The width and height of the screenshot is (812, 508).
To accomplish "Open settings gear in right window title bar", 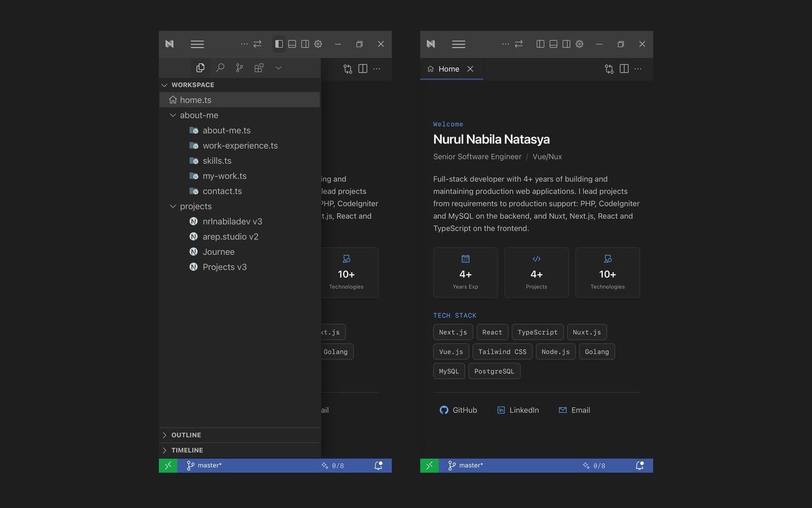I will click(x=580, y=44).
